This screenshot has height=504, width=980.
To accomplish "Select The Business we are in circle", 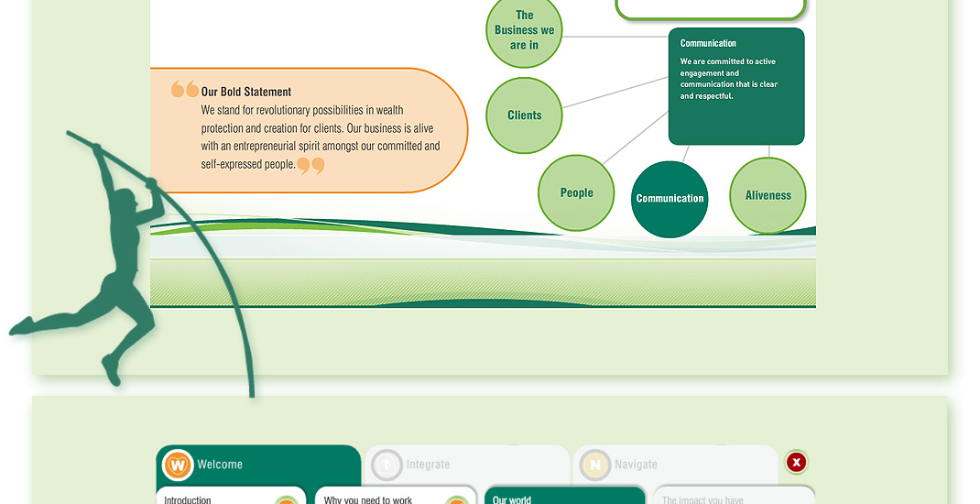I will tap(524, 30).
